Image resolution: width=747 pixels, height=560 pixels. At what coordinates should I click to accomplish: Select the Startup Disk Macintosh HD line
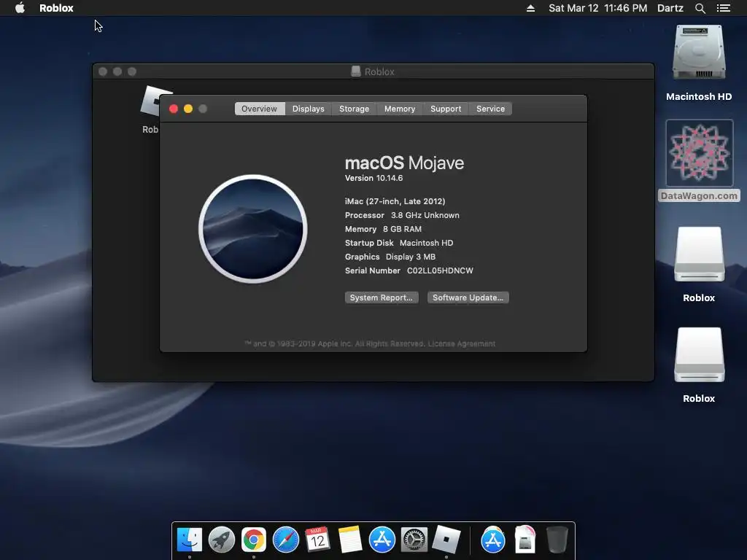399,243
